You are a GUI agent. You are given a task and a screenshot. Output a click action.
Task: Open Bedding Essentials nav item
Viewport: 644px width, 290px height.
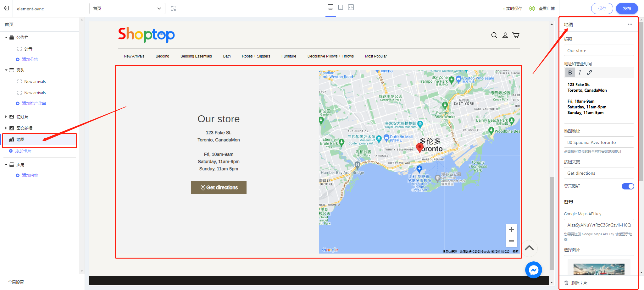pyautogui.click(x=196, y=56)
